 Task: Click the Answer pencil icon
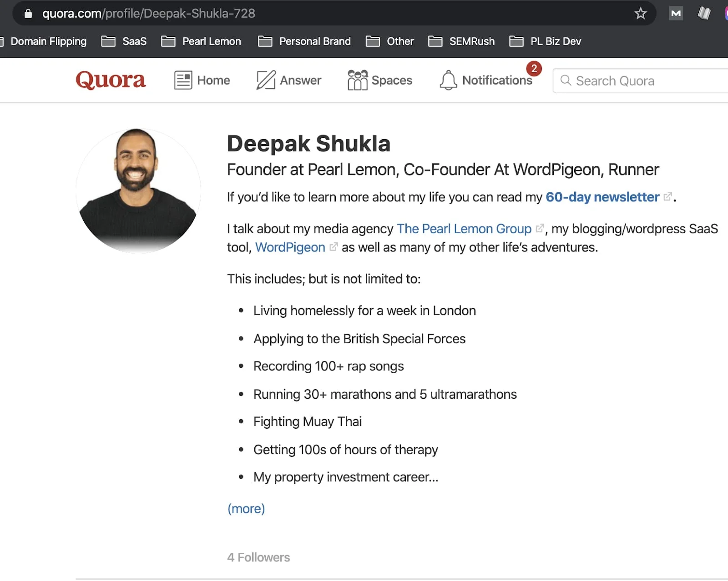(266, 80)
